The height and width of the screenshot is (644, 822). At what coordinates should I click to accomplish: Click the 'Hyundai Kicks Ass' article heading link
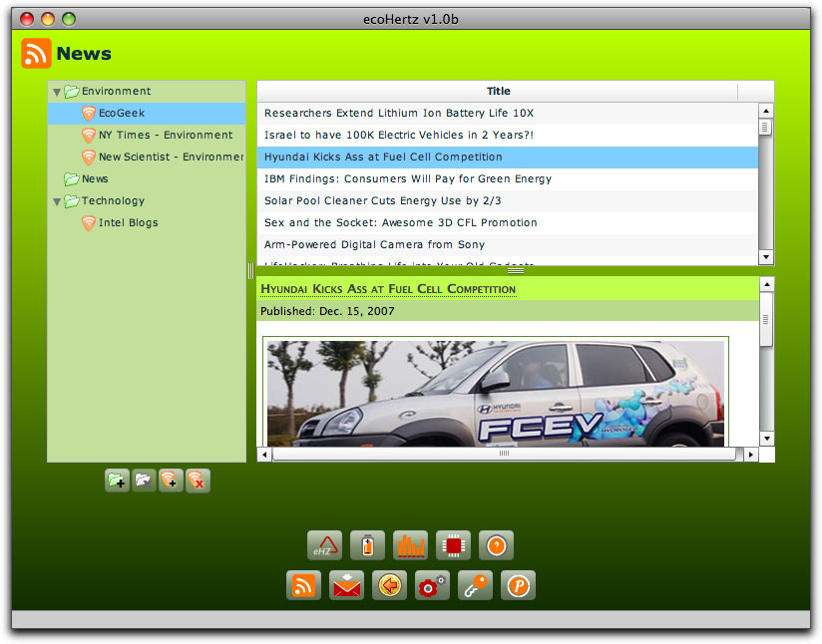388,289
